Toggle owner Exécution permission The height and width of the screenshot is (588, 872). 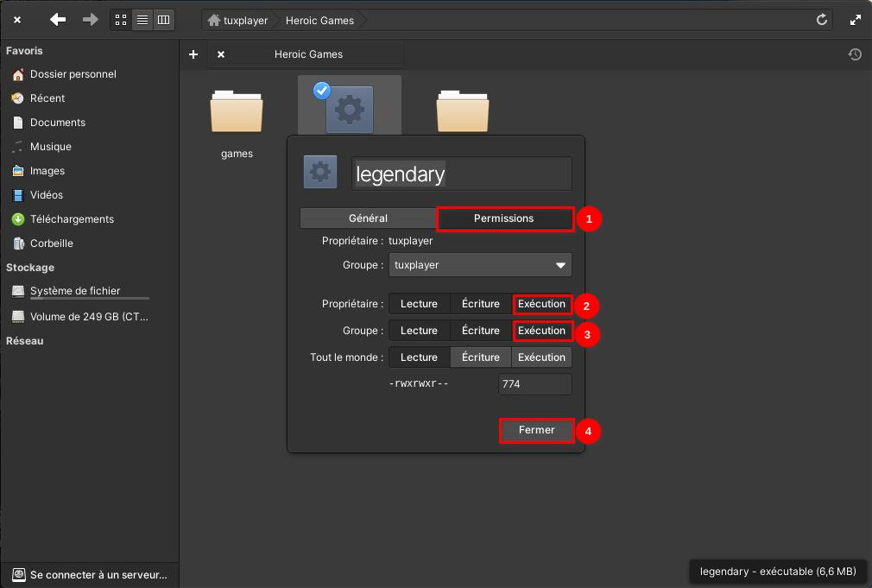coord(541,304)
